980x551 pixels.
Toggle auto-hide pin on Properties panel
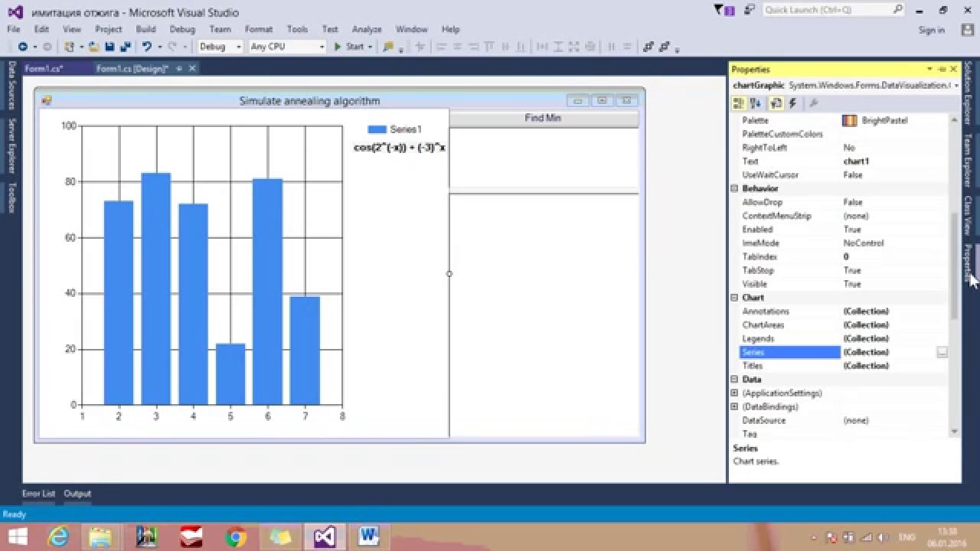[942, 70]
